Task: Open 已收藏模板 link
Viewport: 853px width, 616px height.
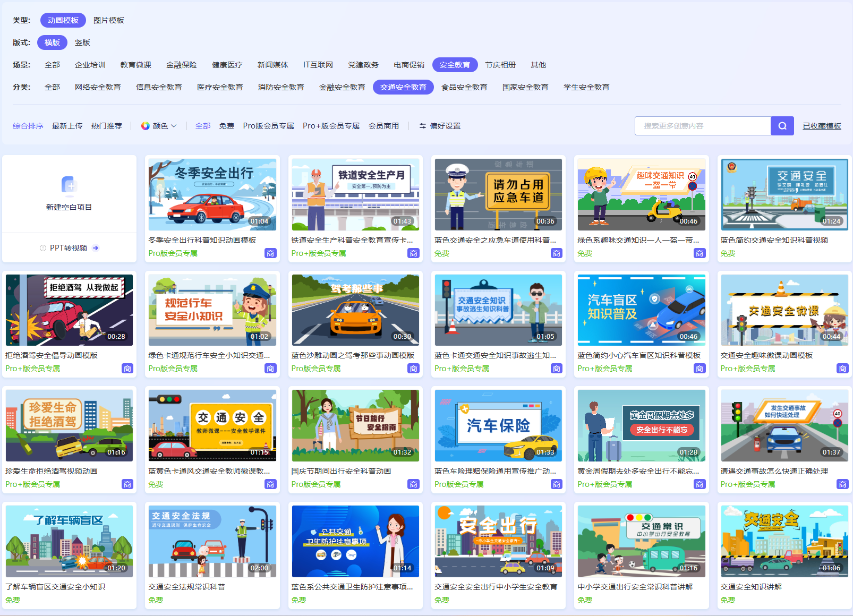Action: [822, 126]
